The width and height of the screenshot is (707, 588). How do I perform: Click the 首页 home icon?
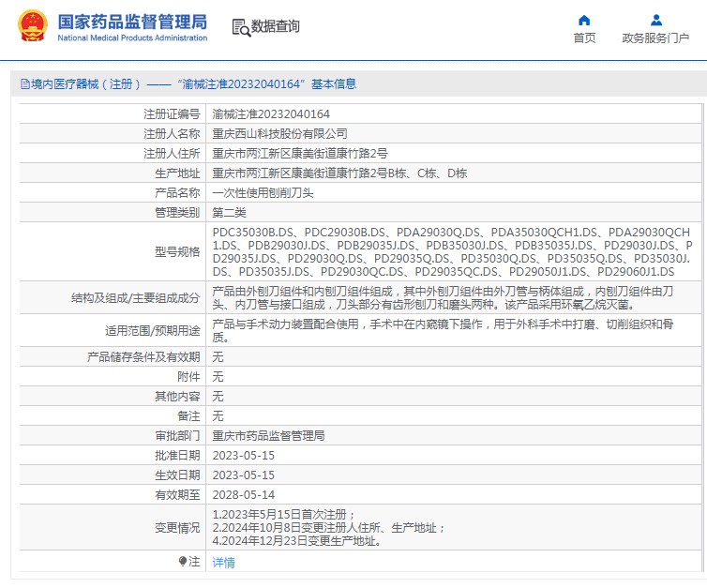(x=584, y=21)
